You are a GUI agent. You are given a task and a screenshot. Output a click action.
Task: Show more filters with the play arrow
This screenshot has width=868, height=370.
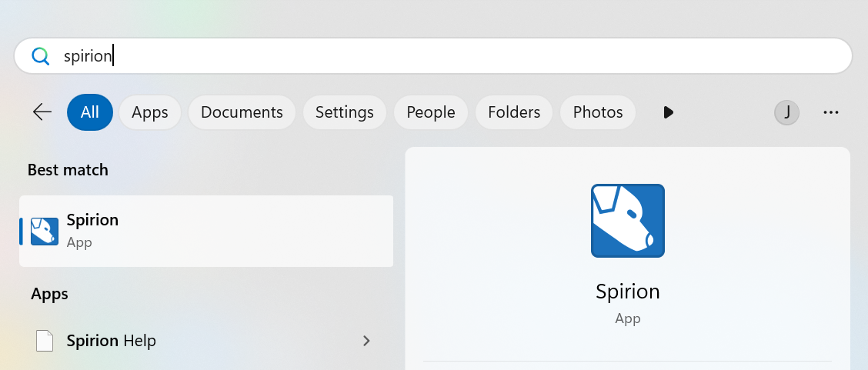[668, 112]
